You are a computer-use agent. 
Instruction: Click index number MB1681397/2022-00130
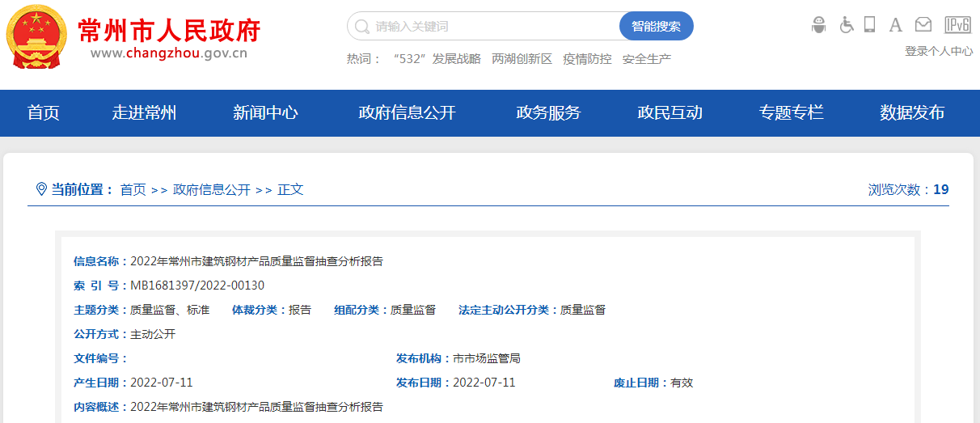pyautogui.click(x=197, y=286)
